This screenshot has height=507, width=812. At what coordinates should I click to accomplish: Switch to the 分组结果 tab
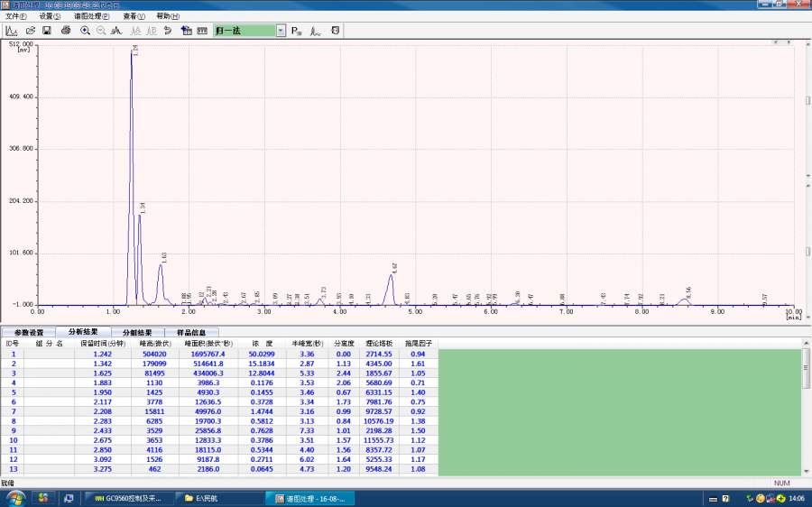137,333
